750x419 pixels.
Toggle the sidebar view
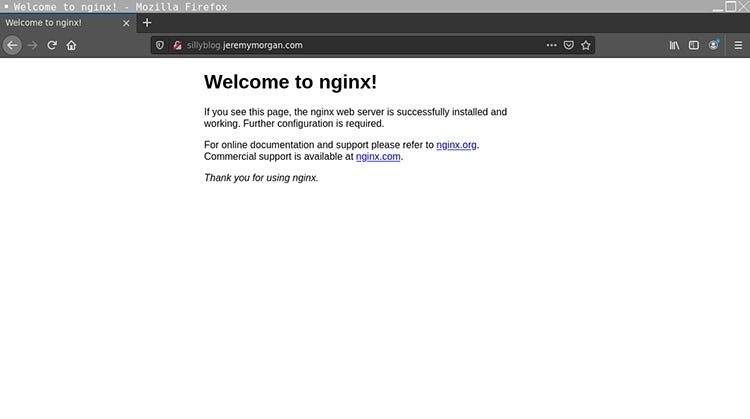tap(694, 45)
